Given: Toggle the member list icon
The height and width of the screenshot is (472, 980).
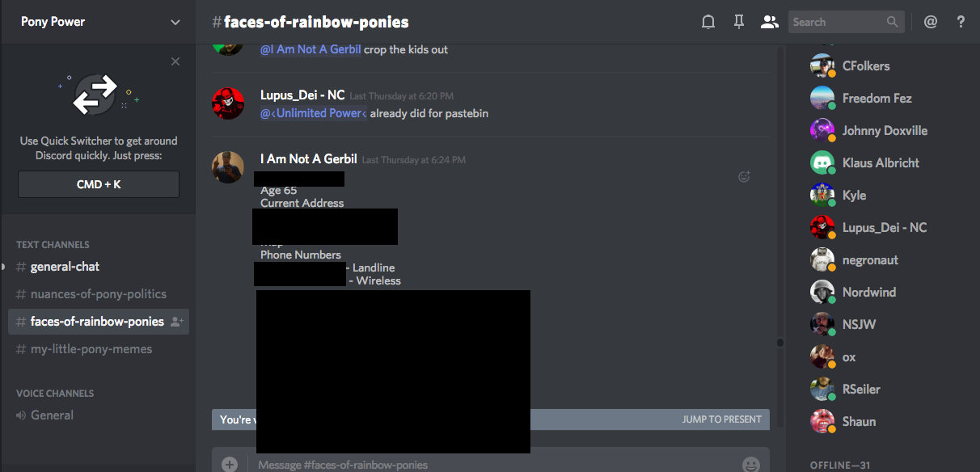Looking at the screenshot, I should click(769, 22).
